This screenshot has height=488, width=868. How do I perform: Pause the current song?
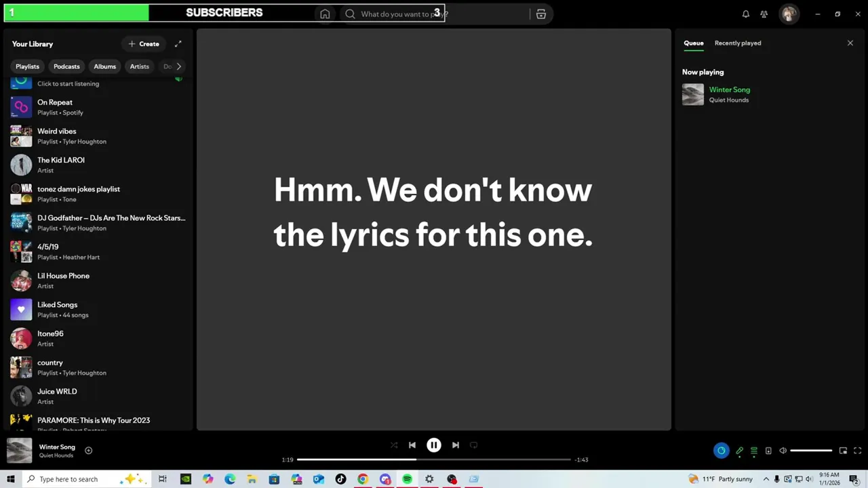click(x=434, y=445)
